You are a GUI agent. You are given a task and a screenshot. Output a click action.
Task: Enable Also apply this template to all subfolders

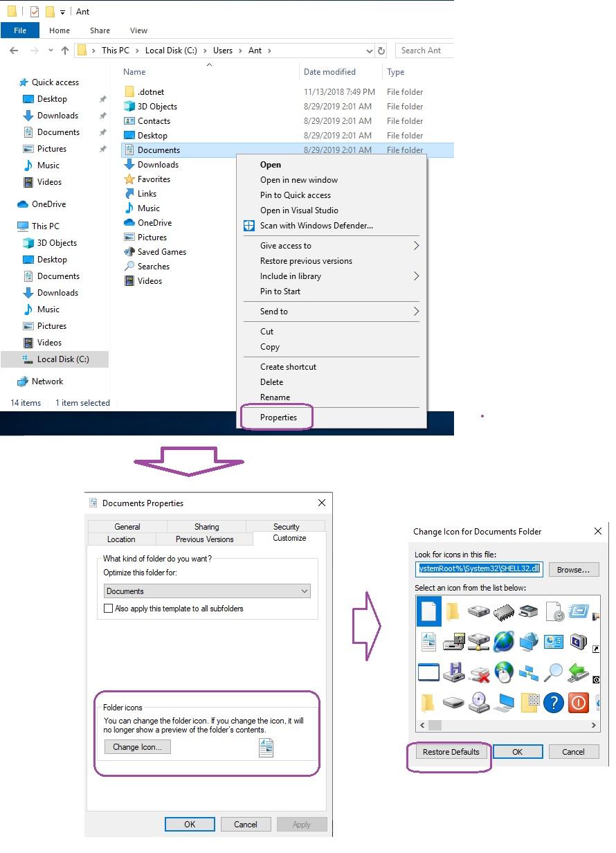108,609
